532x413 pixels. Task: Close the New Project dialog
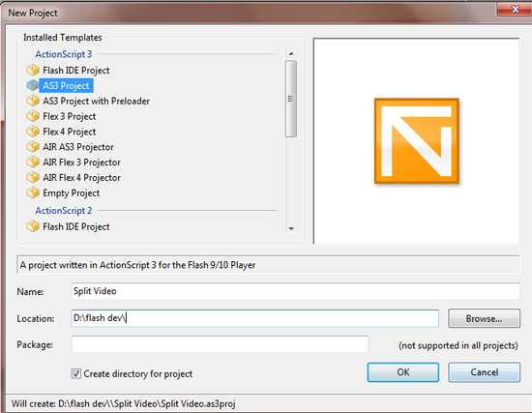515,9
